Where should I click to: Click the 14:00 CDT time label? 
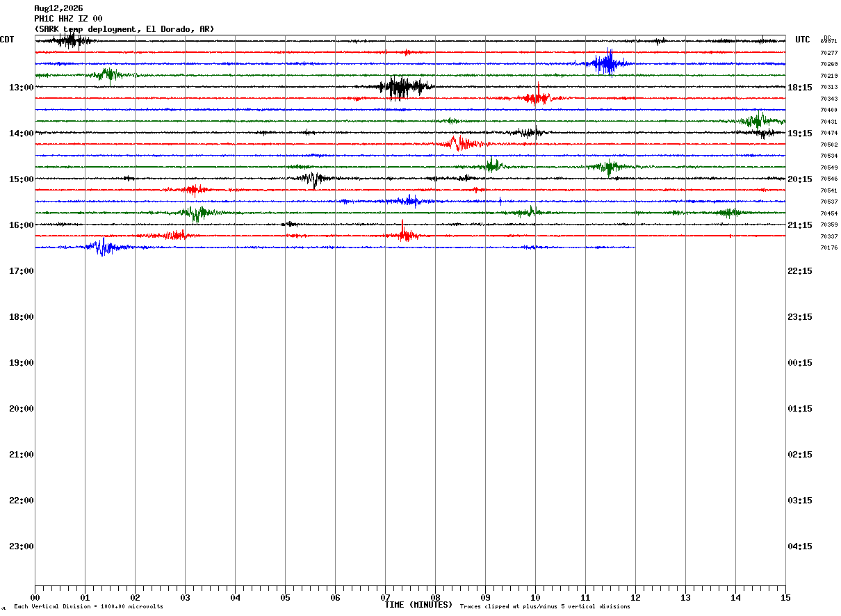[22, 133]
